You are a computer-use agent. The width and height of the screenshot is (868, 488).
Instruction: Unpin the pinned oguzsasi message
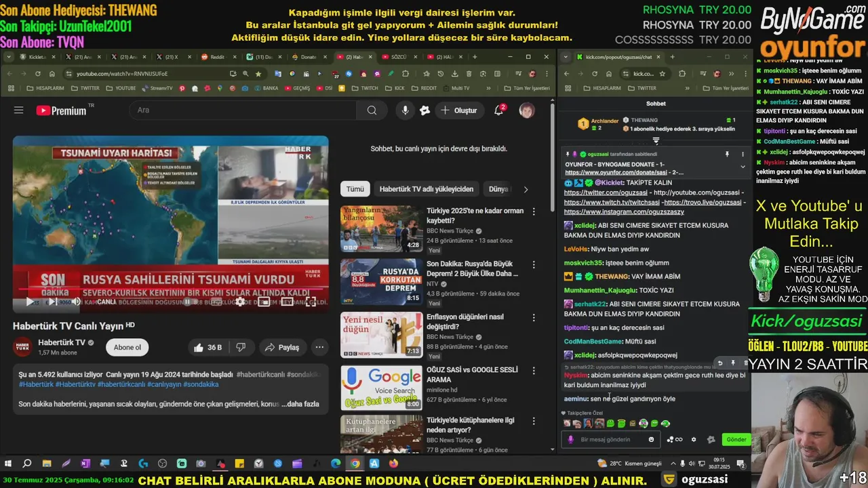coord(726,154)
